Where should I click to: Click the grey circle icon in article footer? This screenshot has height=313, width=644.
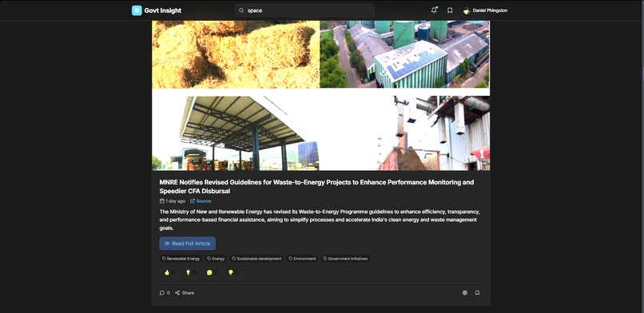tap(465, 293)
